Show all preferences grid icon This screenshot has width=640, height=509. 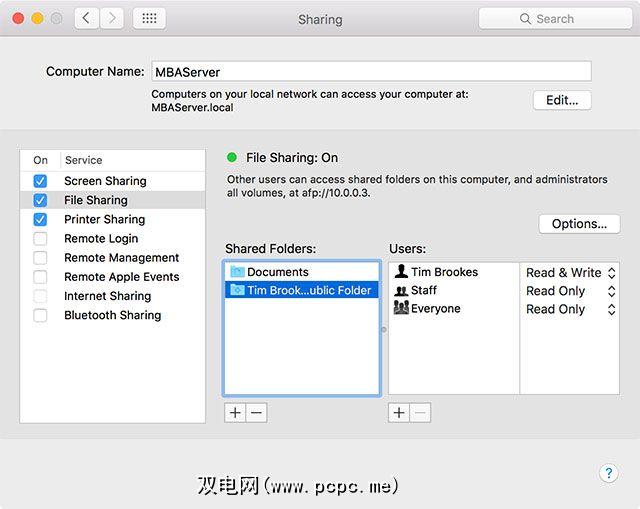click(x=149, y=18)
